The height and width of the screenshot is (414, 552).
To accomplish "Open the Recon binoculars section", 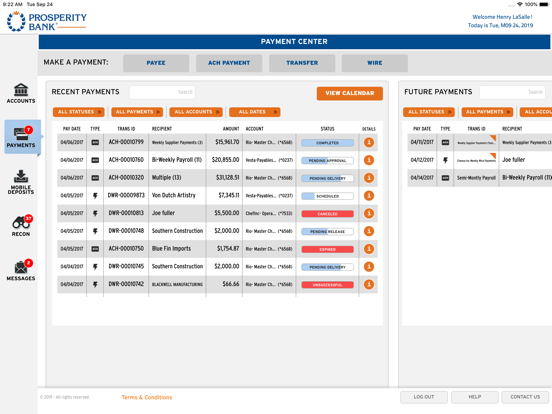I will (21, 226).
